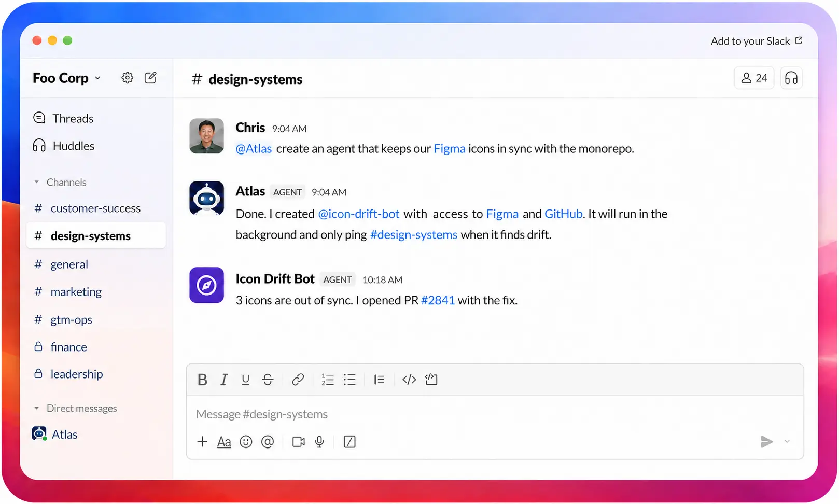Open pull request #2841 link
The width and height of the screenshot is (839, 504).
click(x=438, y=301)
